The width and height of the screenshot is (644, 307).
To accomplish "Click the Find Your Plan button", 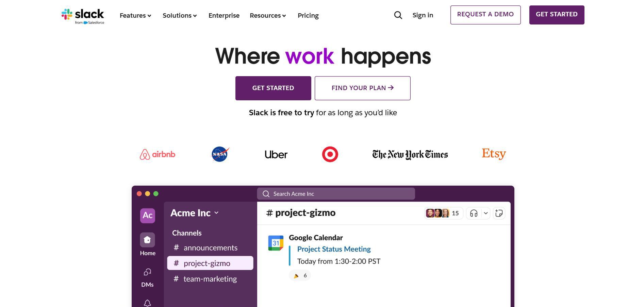I will [x=362, y=88].
